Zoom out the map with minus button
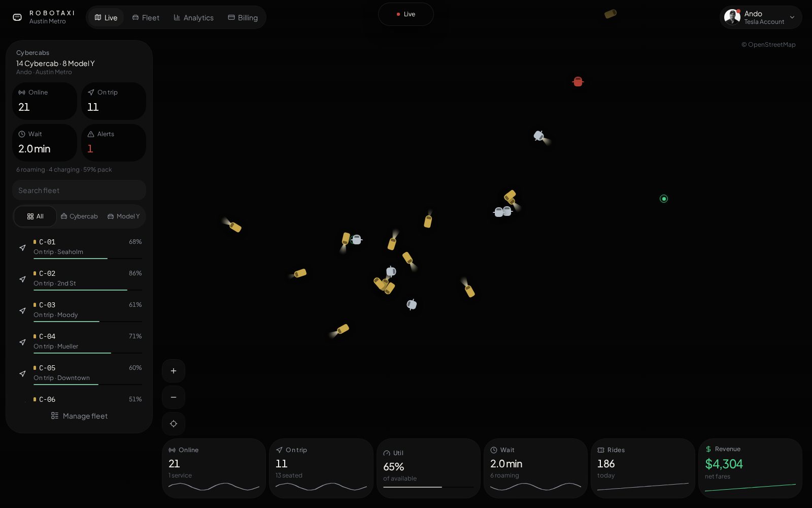The width and height of the screenshot is (812, 508). 174,397
